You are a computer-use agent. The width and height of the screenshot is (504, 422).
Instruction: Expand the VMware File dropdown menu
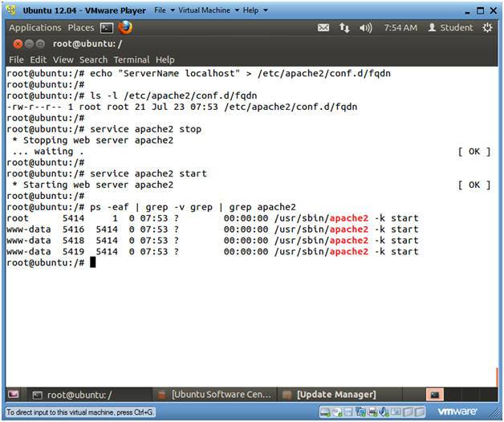163,10
